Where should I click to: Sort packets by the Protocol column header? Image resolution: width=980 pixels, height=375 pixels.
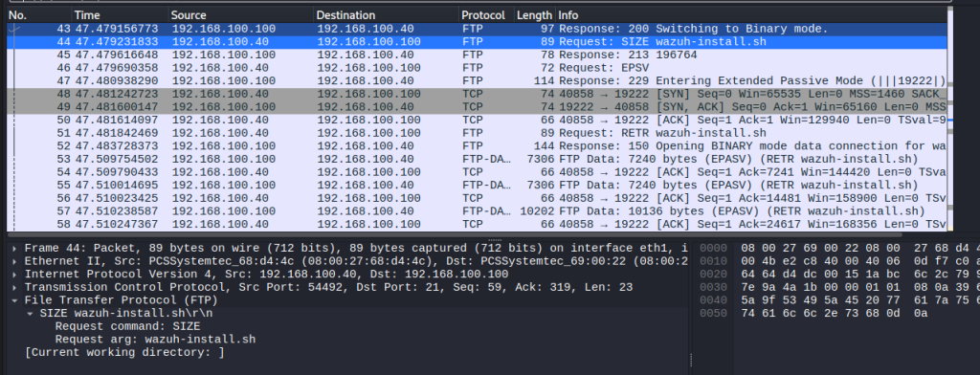[x=486, y=15]
